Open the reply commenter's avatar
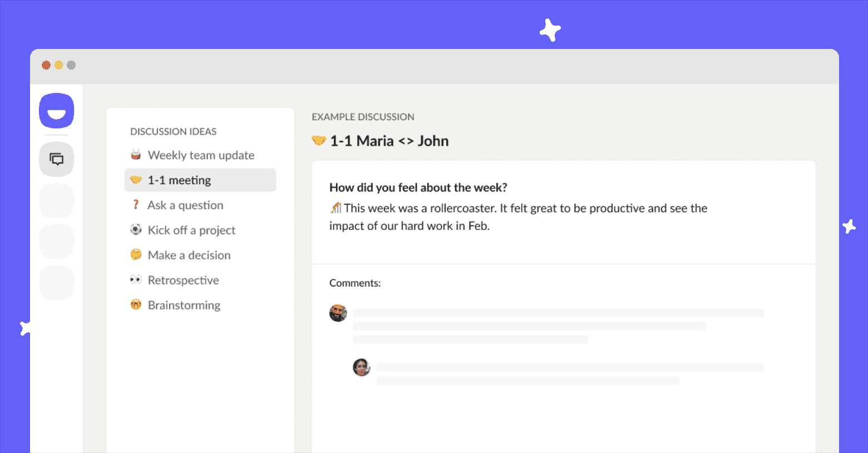The width and height of the screenshot is (868, 453). coord(362,367)
